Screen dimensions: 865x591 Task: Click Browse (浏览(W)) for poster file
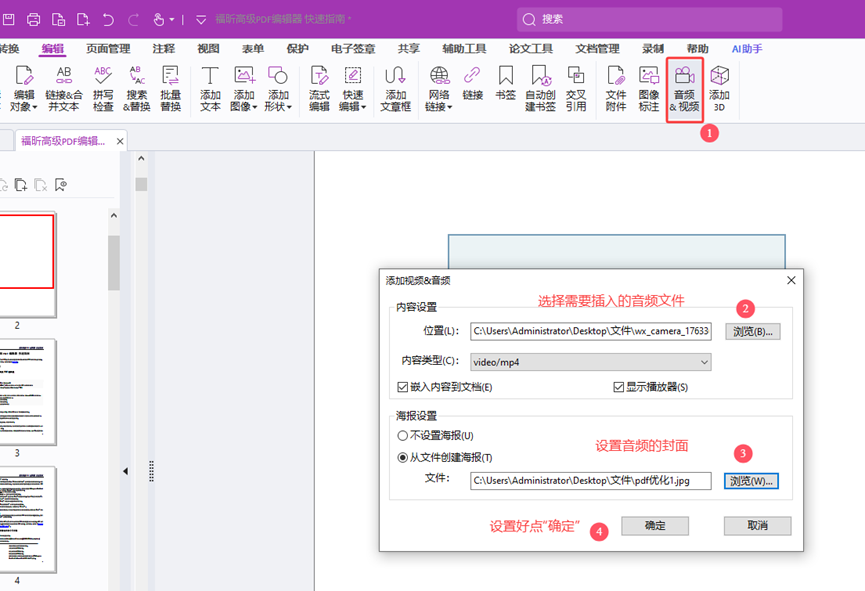point(751,481)
